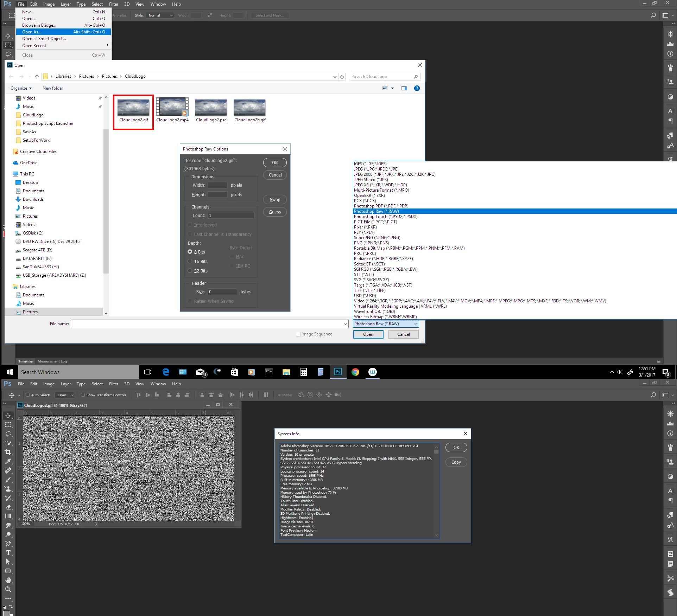
Task: Open the Photoshop Raw file format dropdown
Action: (x=386, y=324)
